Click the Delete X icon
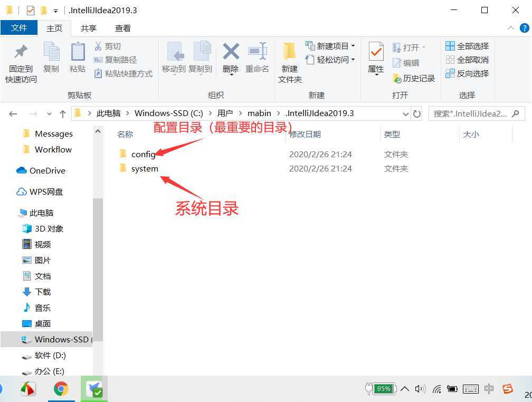The image size is (532, 402). [231, 59]
